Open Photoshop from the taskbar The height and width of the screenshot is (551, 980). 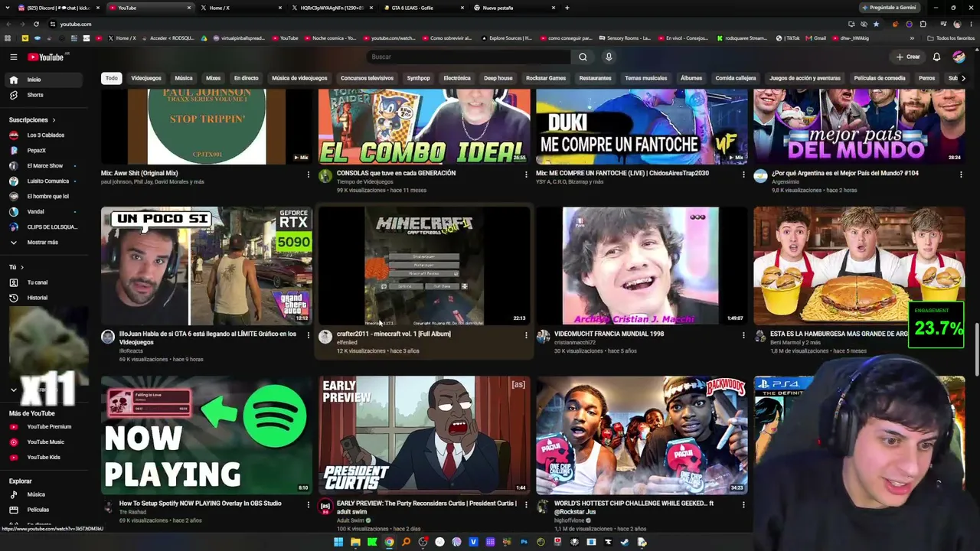point(524,542)
